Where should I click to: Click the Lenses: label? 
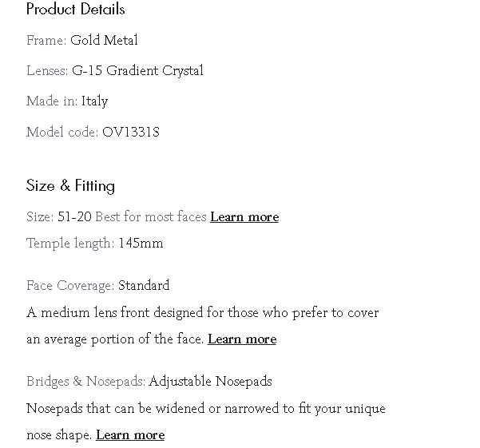pyautogui.click(x=47, y=70)
